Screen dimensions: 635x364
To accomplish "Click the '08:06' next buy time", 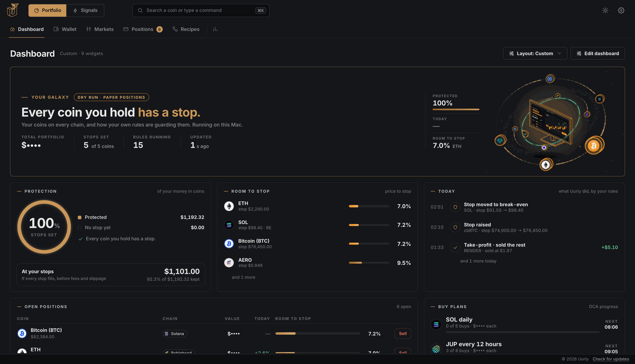I will (x=611, y=327).
